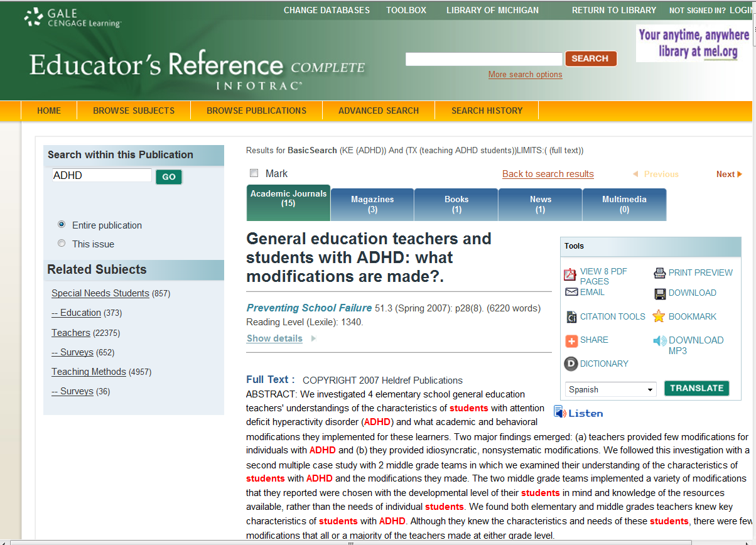Viewport: 756px width, 545px height.
Task: Open the Teaching Methods subject link
Action: pos(89,372)
